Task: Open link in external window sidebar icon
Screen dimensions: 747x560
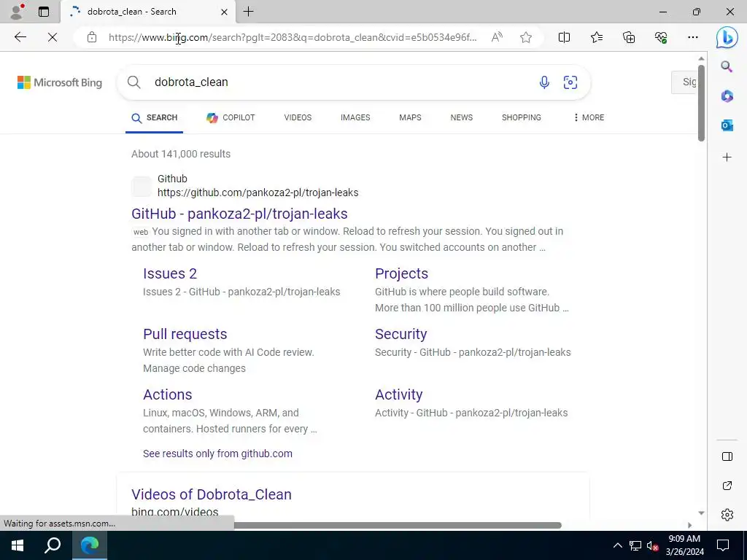Action: click(727, 486)
